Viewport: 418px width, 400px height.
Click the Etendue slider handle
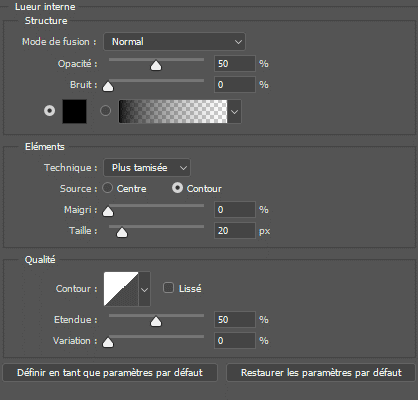156,322
